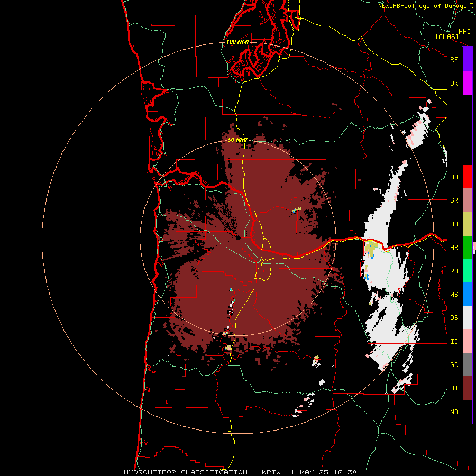This screenshot has width=476, height=476.
Task: Click the RF legend label
Action: (x=454, y=59)
